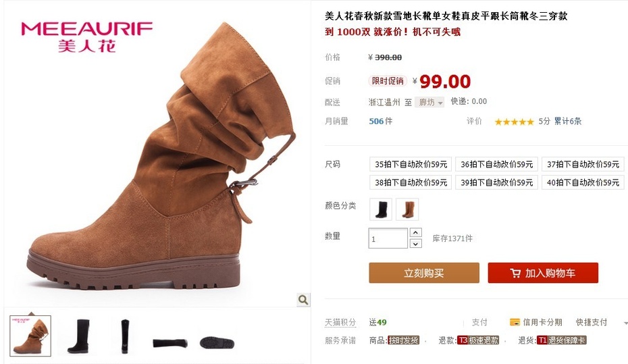Click the T3 fast refund badge
The image size is (628, 364).
pyautogui.click(x=478, y=340)
